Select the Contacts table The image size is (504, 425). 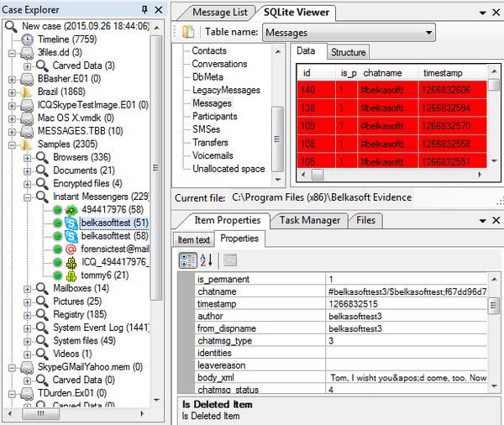pos(209,50)
